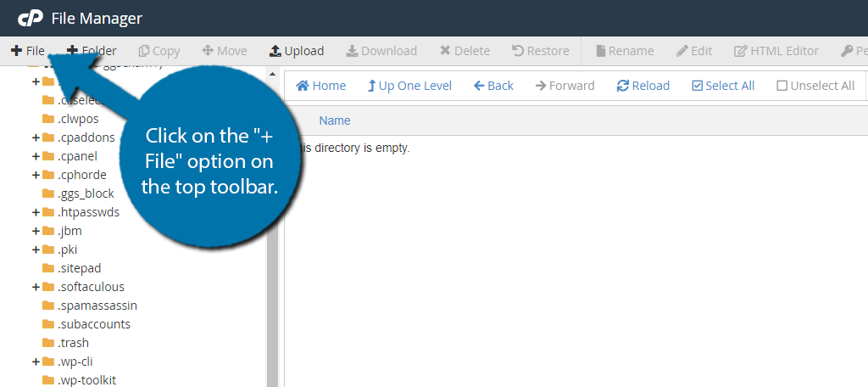The height and width of the screenshot is (387, 868).
Task: Click the folder tree vertical scrollbar
Action: [272, 233]
